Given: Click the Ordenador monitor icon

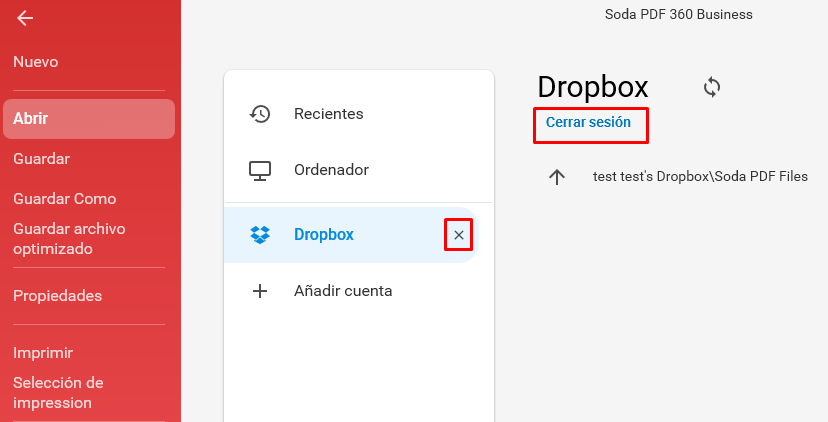Looking at the screenshot, I should pyautogui.click(x=260, y=171).
